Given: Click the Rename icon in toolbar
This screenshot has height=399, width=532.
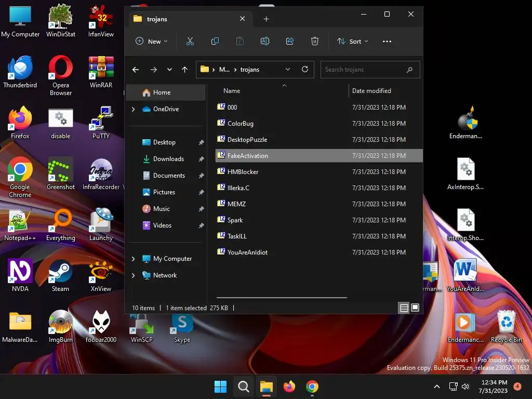Looking at the screenshot, I should [x=264, y=42].
